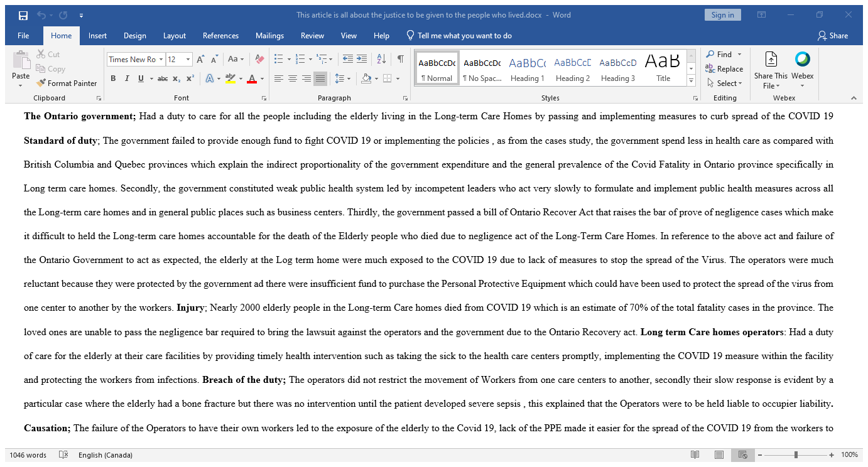Center align the text
868x467 pixels.
coord(293,78)
